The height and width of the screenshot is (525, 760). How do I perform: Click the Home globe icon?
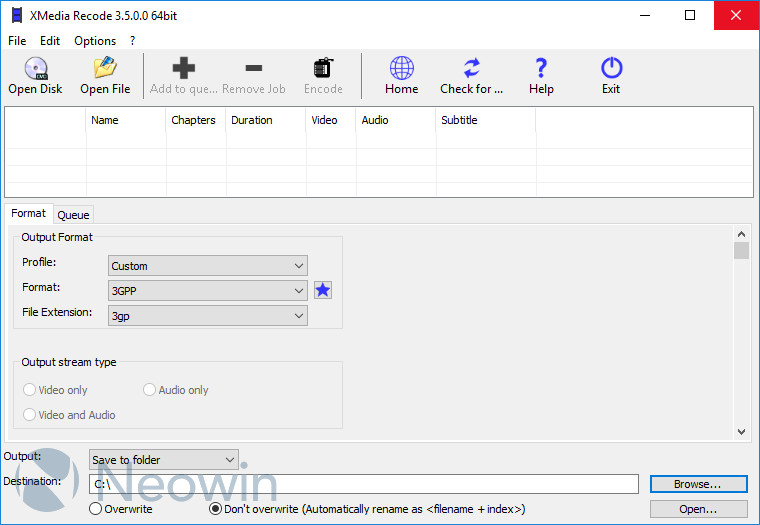(x=401, y=69)
